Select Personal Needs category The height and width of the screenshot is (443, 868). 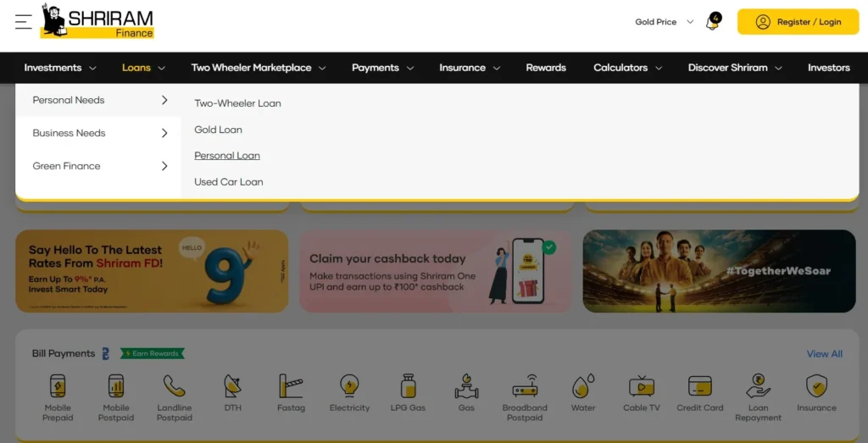click(98, 100)
